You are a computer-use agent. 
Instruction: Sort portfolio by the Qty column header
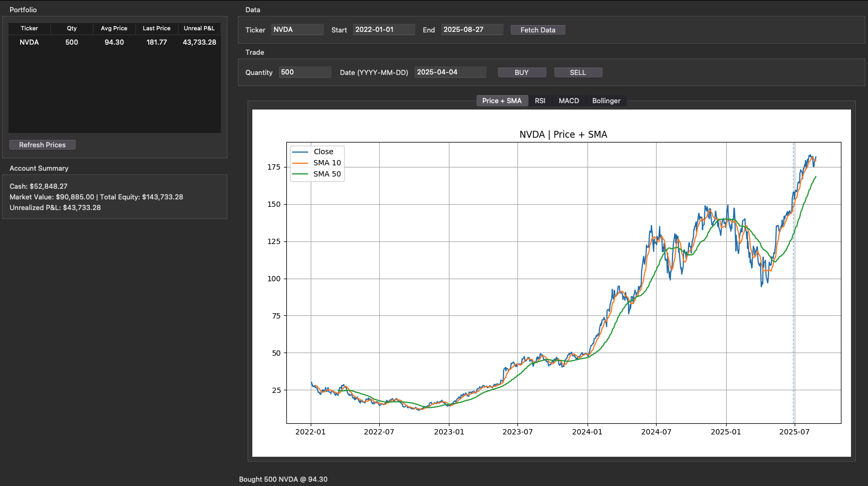coord(71,28)
